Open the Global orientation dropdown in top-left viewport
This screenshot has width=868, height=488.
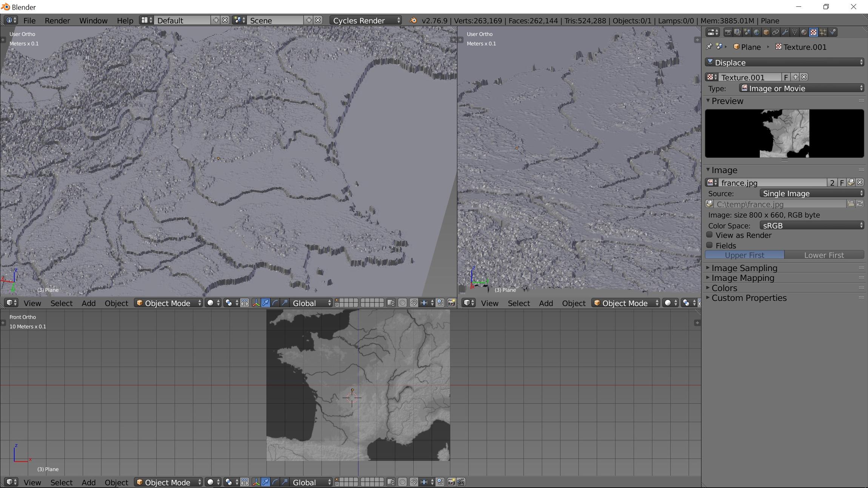310,303
